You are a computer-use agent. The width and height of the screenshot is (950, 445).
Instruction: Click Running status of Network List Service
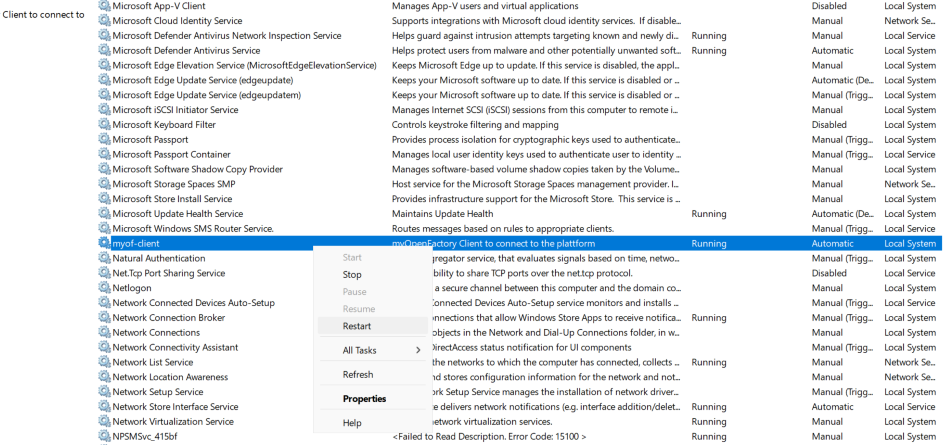click(x=708, y=363)
